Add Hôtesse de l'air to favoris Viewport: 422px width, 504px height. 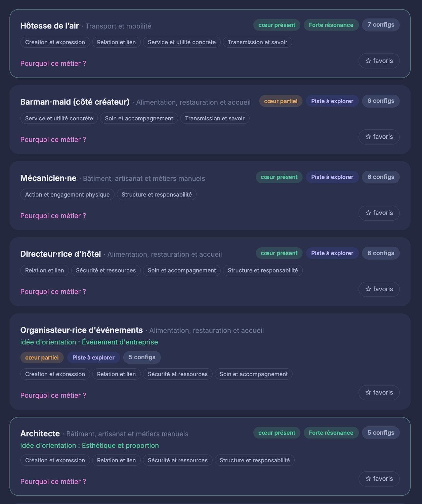click(x=379, y=61)
